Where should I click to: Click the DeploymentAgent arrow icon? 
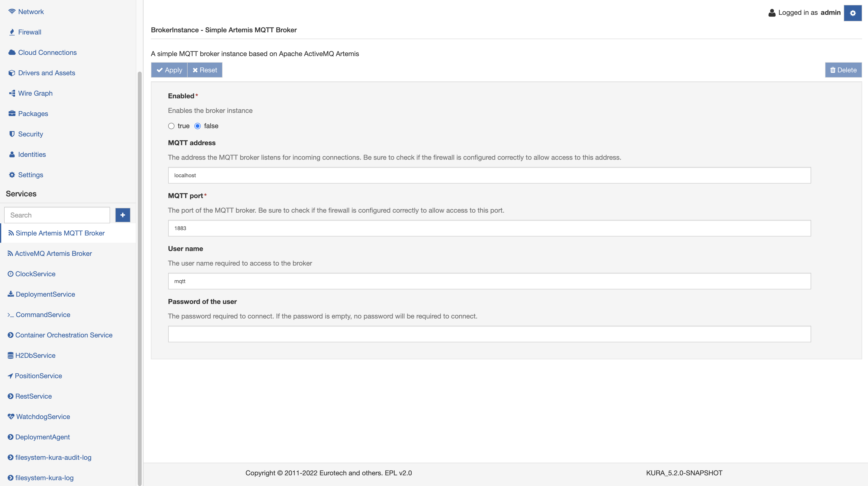pos(10,437)
